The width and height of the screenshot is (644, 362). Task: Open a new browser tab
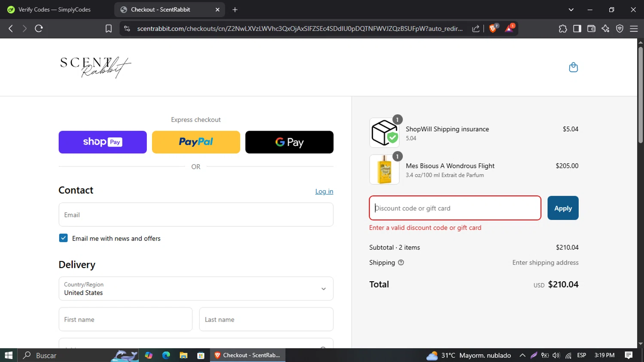[235, 9]
